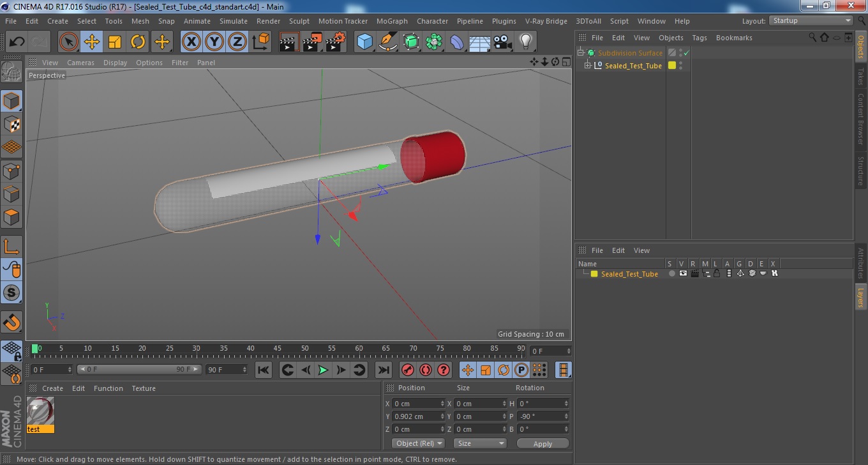Image resolution: width=868 pixels, height=465 pixels.
Task: Click frame 50 on timeline ruler
Action: point(304,349)
